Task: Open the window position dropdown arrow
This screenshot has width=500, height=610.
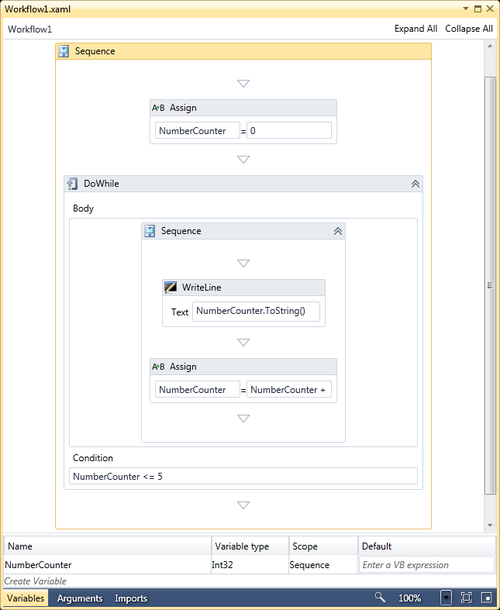Action: 466,8
